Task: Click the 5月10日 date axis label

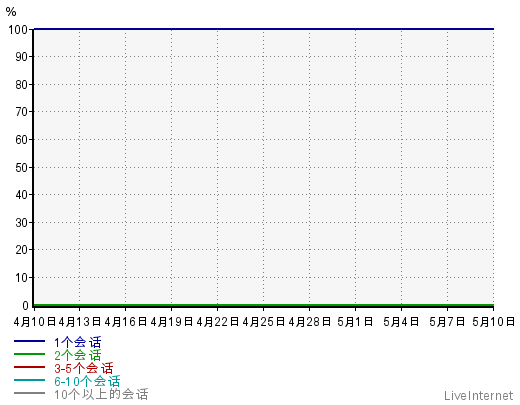Action: click(x=494, y=322)
